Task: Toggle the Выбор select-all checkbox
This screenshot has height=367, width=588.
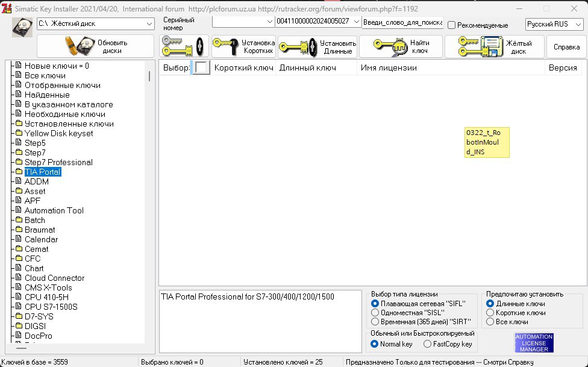Action: pyautogui.click(x=201, y=67)
